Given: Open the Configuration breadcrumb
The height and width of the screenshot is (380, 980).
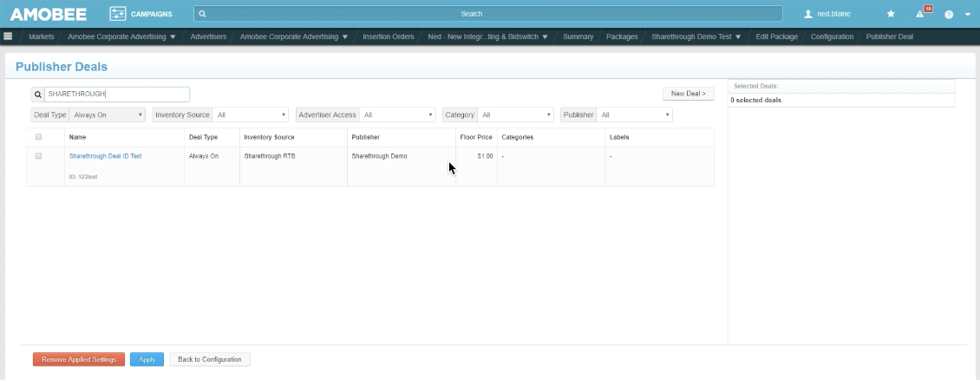Looking at the screenshot, I should [832, 37].
